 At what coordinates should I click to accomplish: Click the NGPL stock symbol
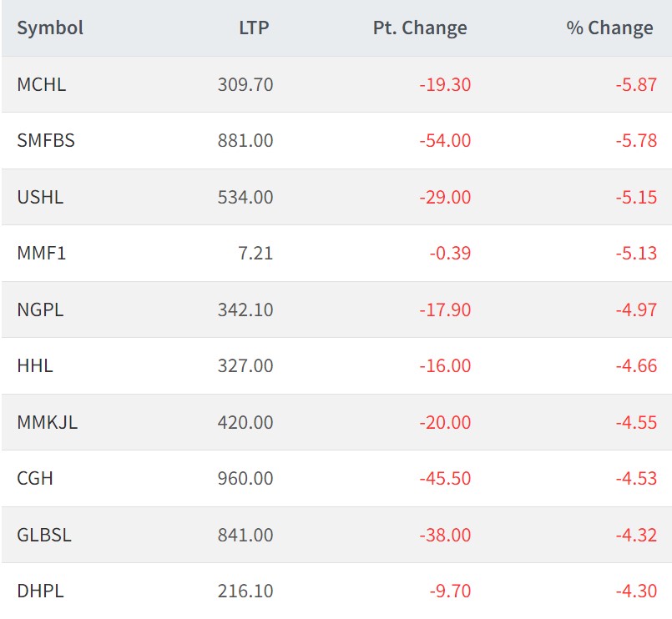40,309
